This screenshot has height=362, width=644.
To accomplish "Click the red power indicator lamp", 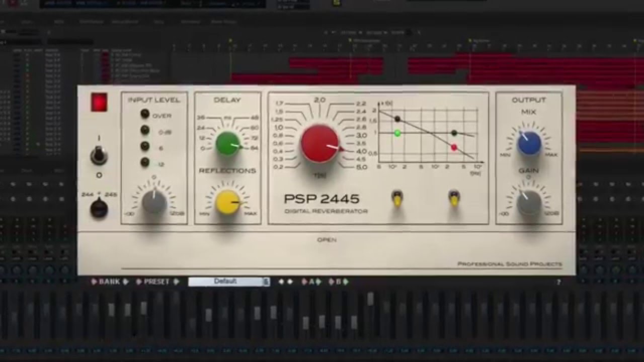I will (99, 102).
